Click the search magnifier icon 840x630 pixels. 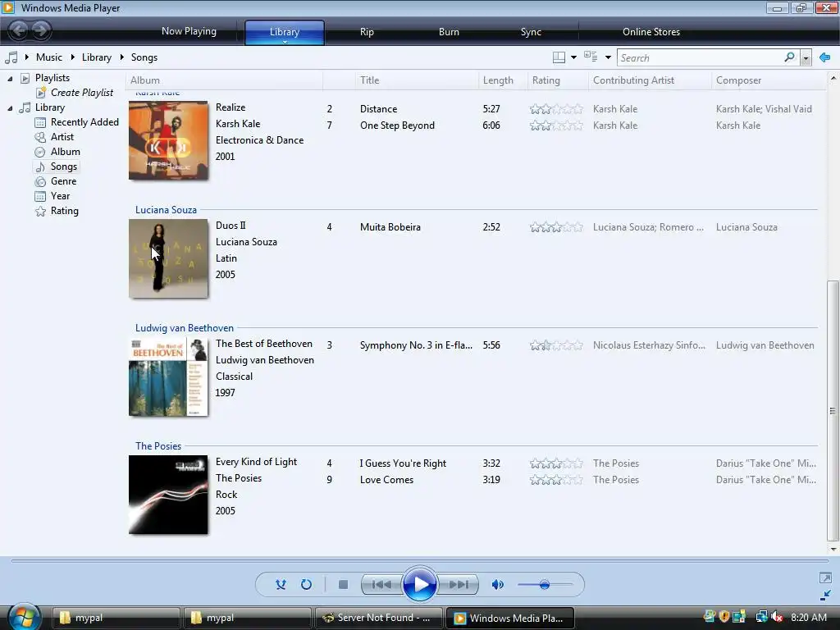pyautogui.click(x=790, y=57)
